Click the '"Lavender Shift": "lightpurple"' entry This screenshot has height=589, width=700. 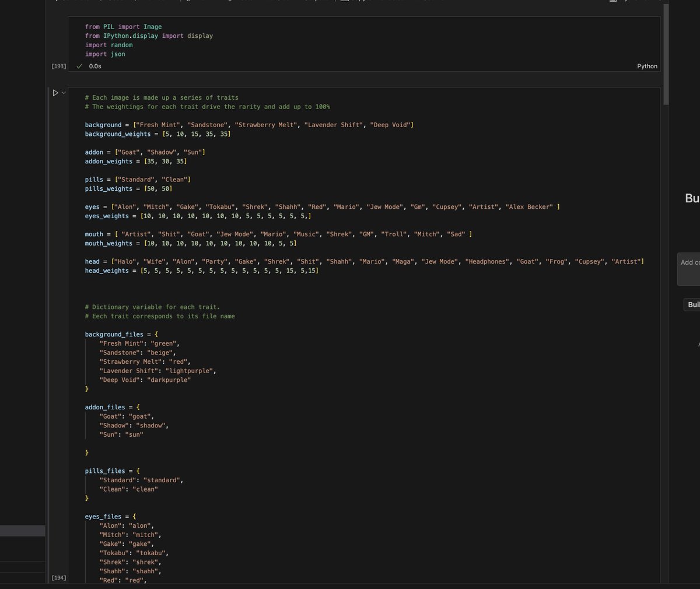pos(158,371)
